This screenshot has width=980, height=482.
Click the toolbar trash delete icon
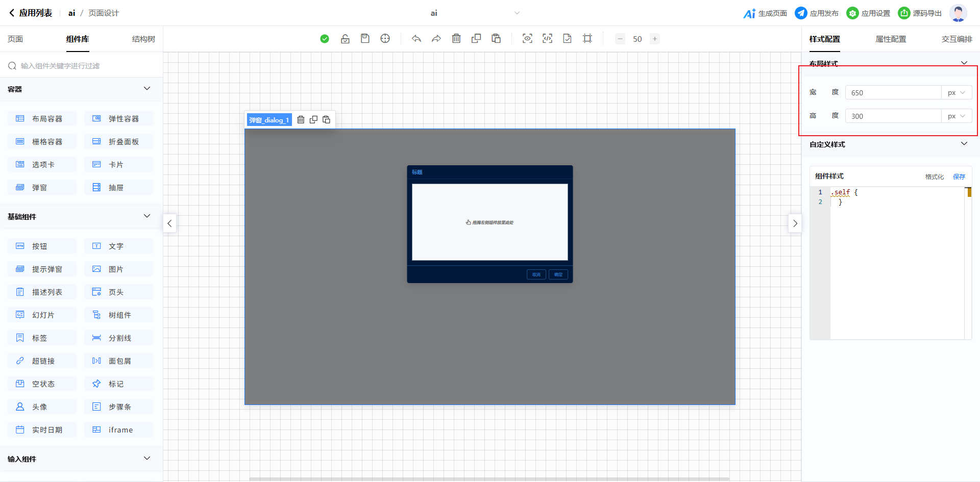pos(456,39)
